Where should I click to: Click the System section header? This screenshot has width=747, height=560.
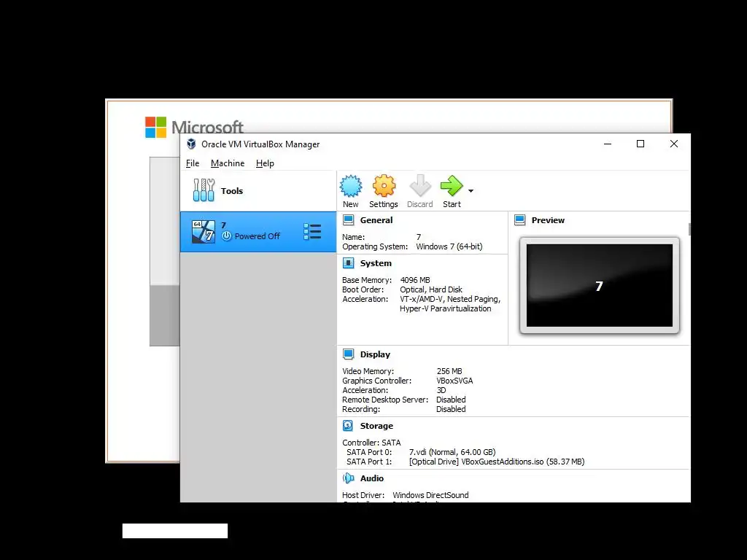tap(376, 262)
